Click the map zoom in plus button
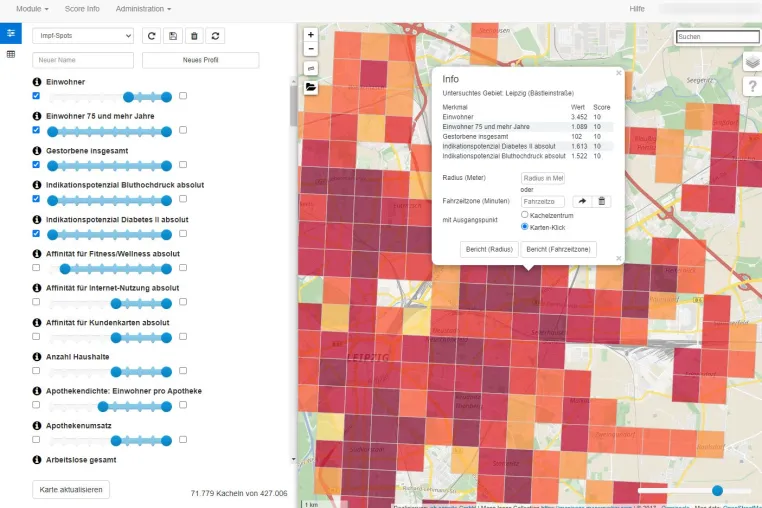The width and height of the screenshot is (762, 508). tap(311, 35)
